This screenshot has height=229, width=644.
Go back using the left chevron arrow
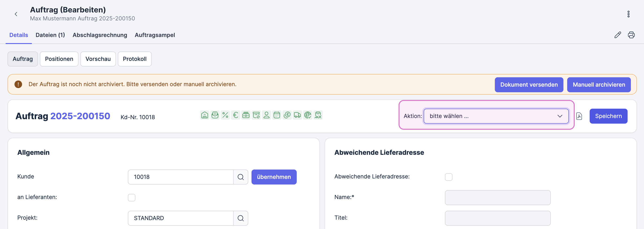click(16, 14)
